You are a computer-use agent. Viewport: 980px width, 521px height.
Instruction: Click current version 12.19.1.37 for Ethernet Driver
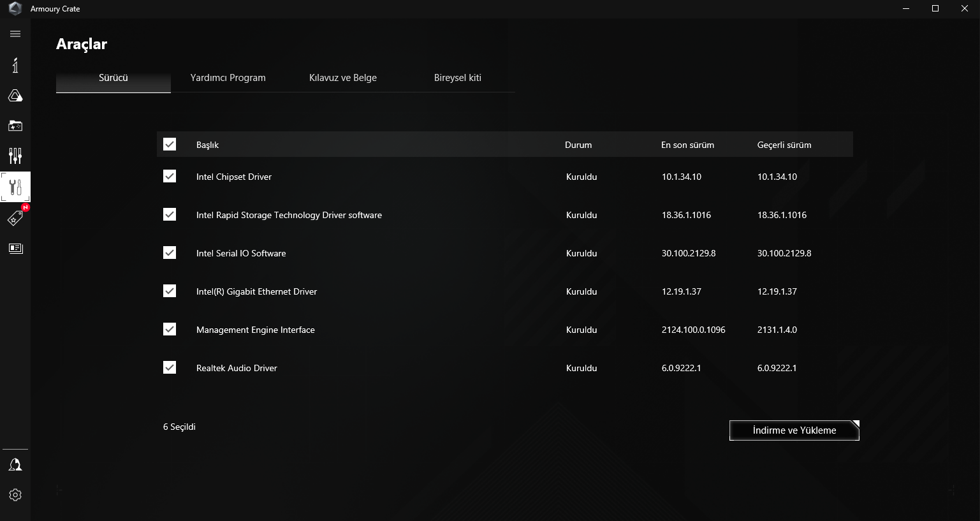coord(777,291)
